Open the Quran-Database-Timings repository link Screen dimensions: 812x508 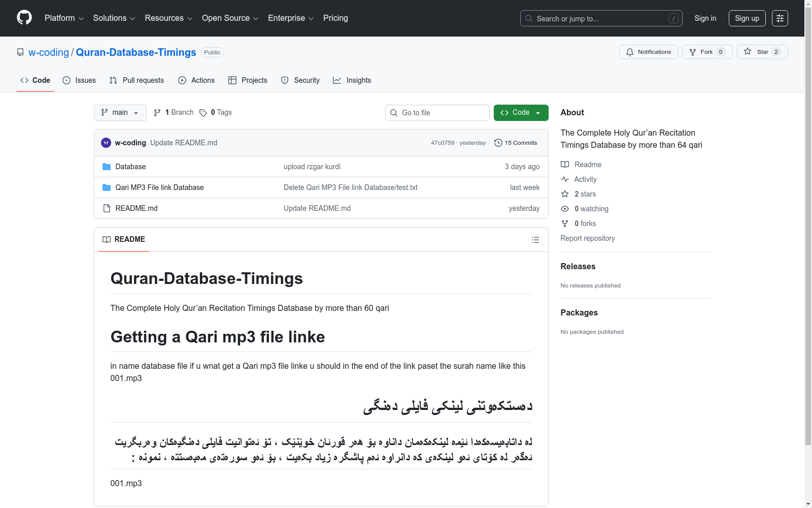[x=136, y=52]
